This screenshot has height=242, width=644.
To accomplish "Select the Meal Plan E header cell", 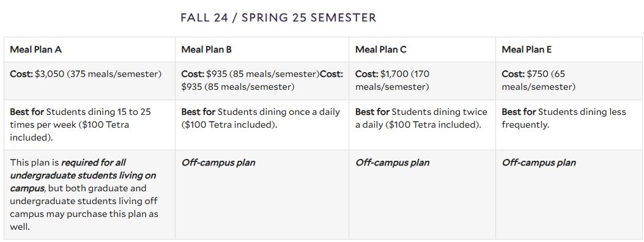I will (x=568, y=50).
